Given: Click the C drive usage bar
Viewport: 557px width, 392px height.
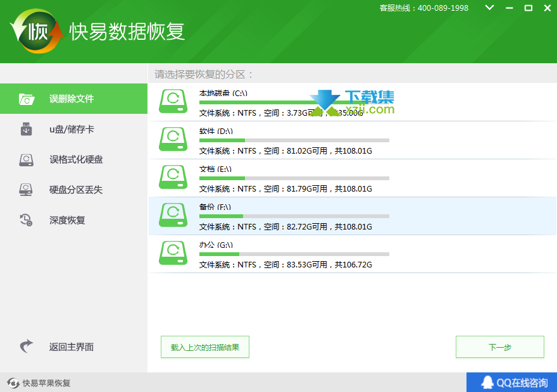Looking at the screenshot, I should pos(294,102).
